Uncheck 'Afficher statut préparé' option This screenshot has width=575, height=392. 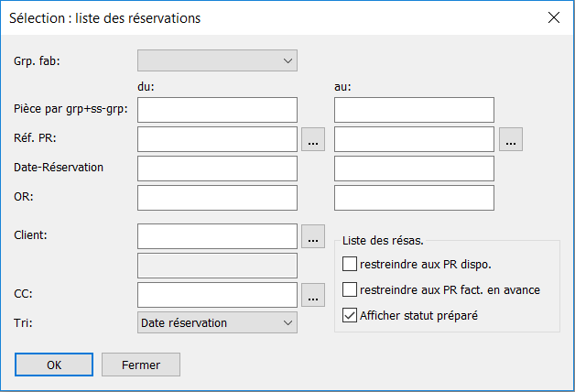[350, 315]
